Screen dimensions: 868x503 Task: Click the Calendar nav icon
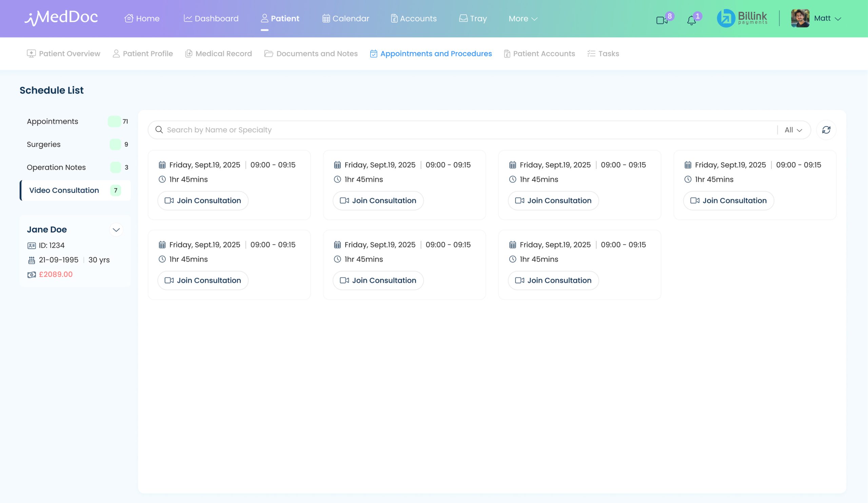pos(326,18)
